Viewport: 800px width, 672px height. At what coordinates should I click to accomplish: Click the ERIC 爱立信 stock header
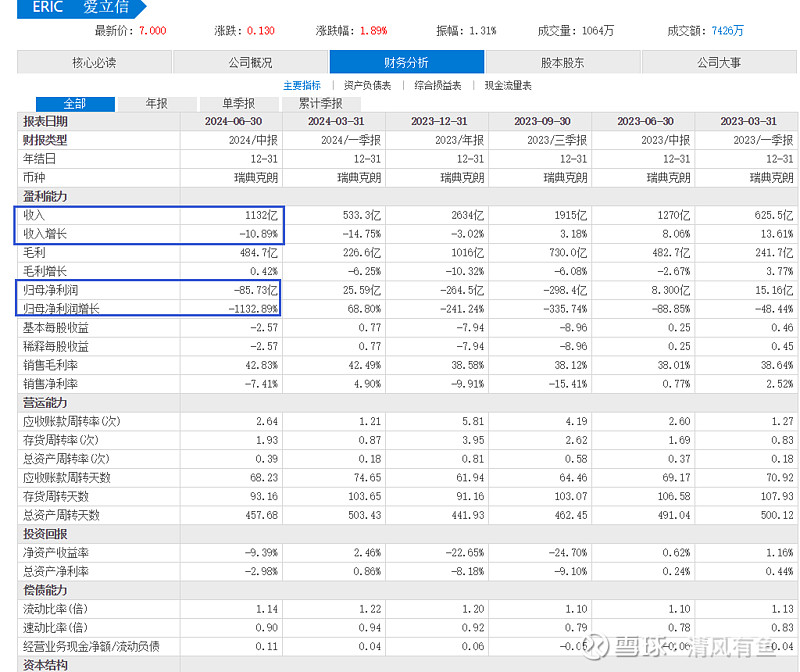(x=81, y=8)
